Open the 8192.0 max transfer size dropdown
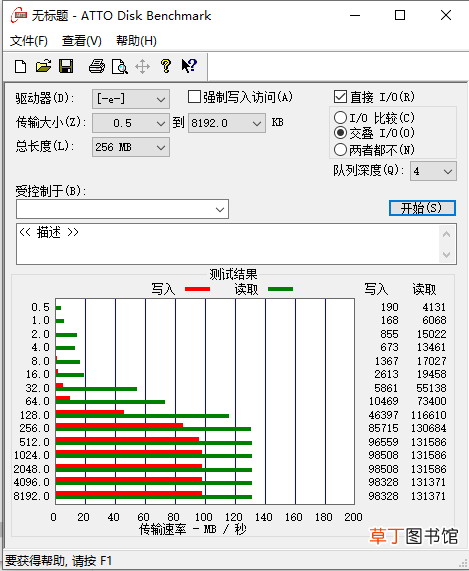This screenshot has width=469, height=571. pyautogui.click(x=227, y=123)
